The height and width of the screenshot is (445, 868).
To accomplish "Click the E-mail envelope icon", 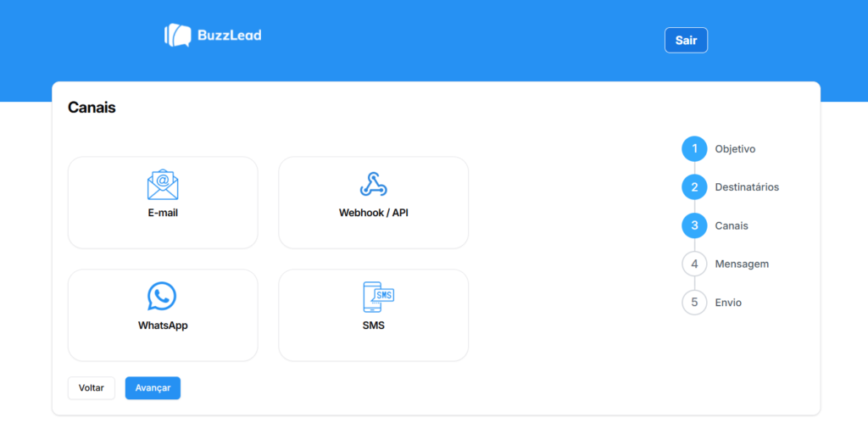I will (163, 185).
